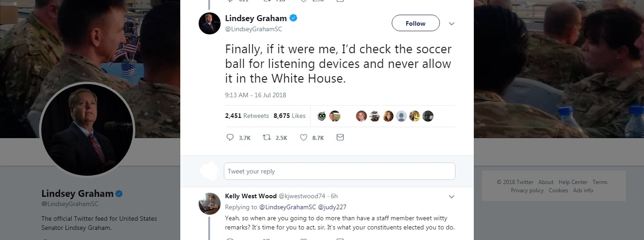644x240 pixels.
Task: Open the Privacy policy footer link
Action: [527, 190]
